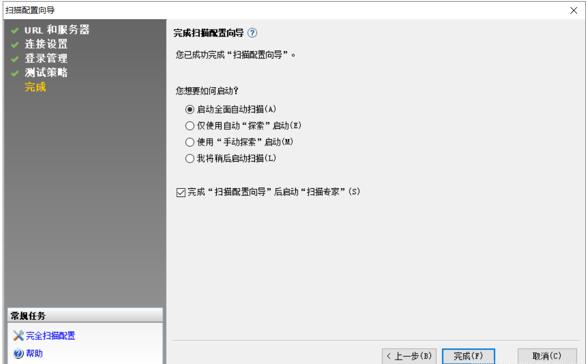The image size is (588, 364).
Task: Go to 连接设置 wizard step
Action: tap(46, 44)
